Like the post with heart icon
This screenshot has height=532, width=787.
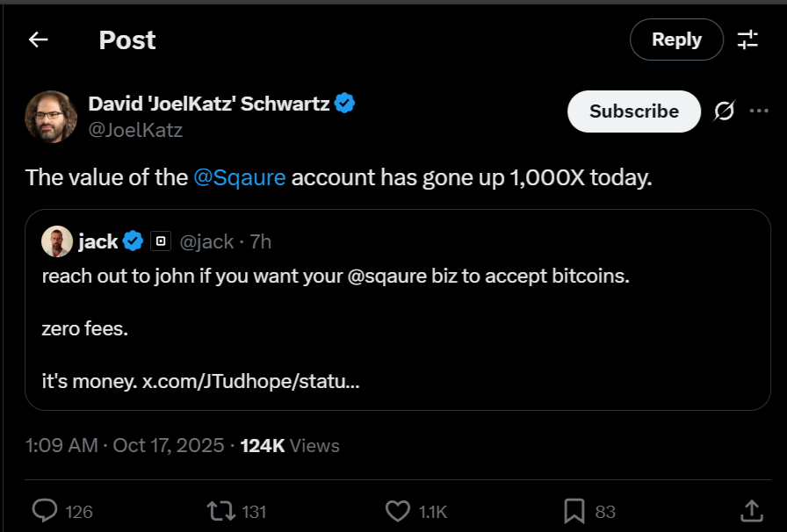click(x=398, y=511)
